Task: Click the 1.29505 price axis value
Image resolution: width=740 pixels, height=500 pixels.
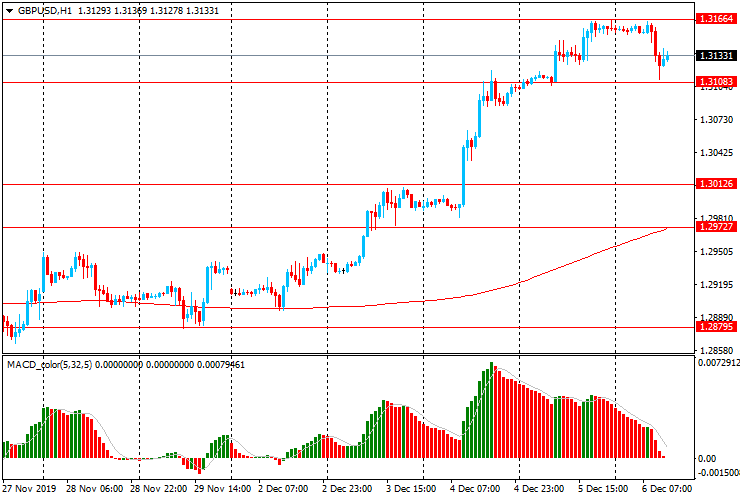Action: coord(716,252)
